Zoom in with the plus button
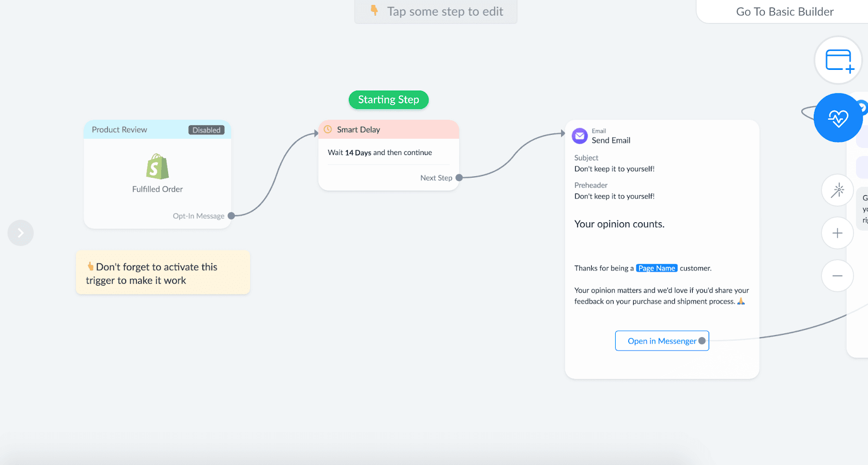The height and width of the screenshot is (465, 868). 838,233
